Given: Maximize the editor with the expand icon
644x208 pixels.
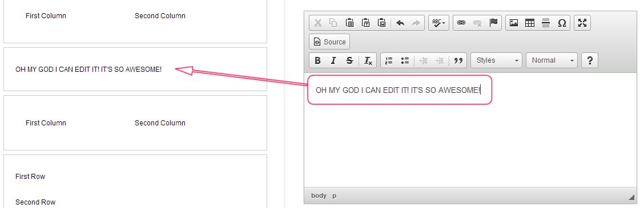Looking at the screenshot, I should 582,23.
